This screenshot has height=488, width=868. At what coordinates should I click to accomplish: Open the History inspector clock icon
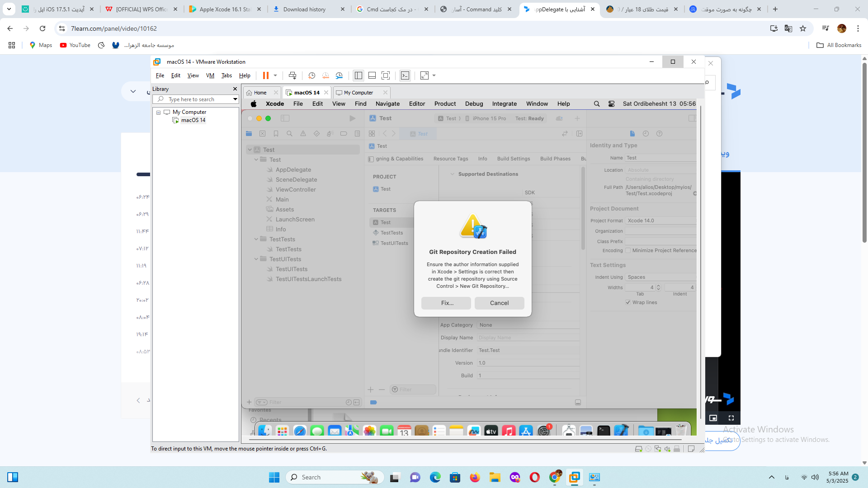coord(646,134)
